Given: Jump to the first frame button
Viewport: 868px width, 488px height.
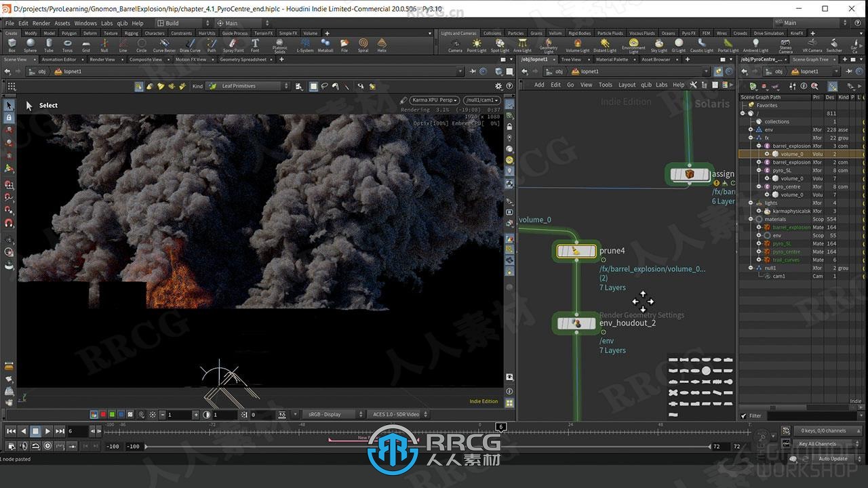Looking at the screenshot, I should tap(11, 431).
